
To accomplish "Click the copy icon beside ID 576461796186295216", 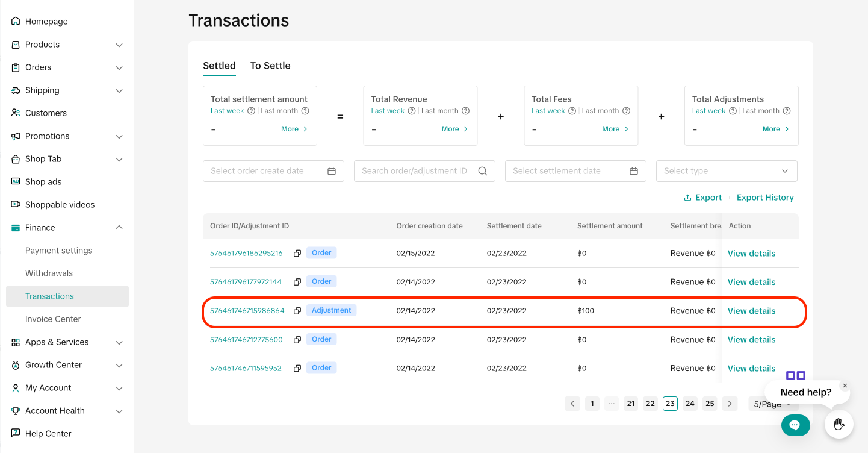I will [x=297, y=254].
